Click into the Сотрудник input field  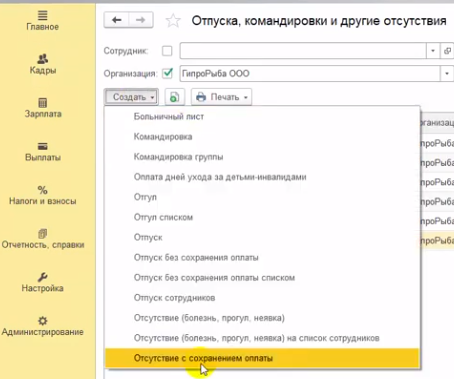(303, 51)
